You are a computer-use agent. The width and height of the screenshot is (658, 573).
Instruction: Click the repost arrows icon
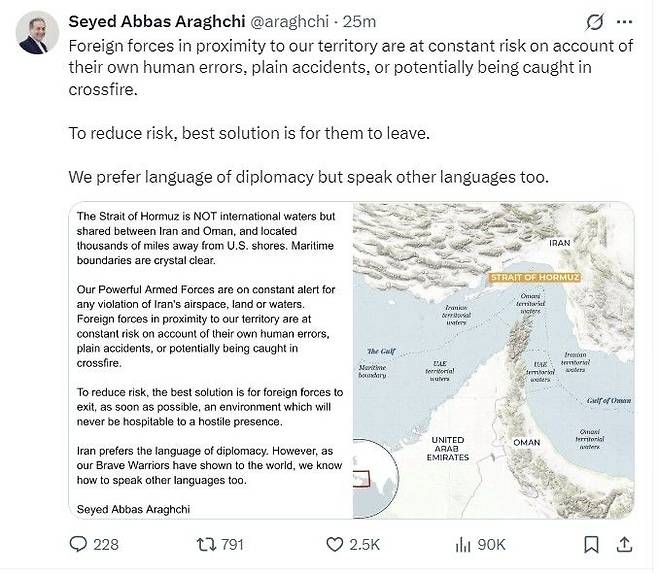click(x=206, y=544)
